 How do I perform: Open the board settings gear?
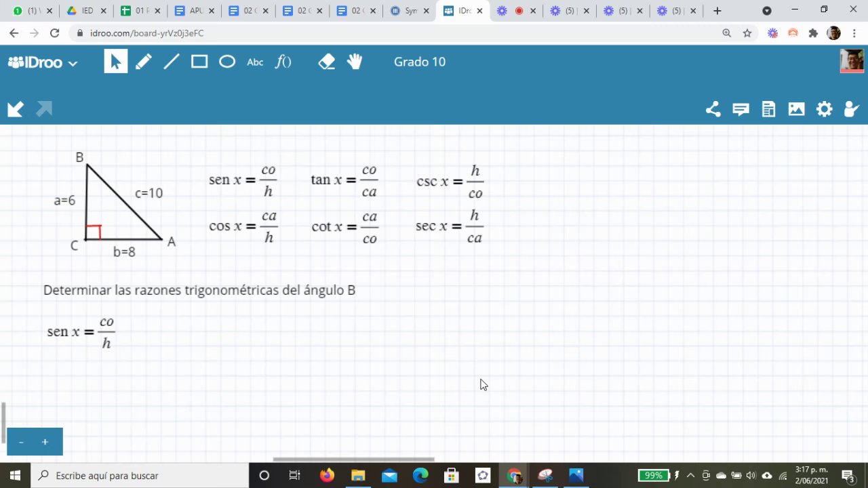pyautogui.click(x=824, y=109)
